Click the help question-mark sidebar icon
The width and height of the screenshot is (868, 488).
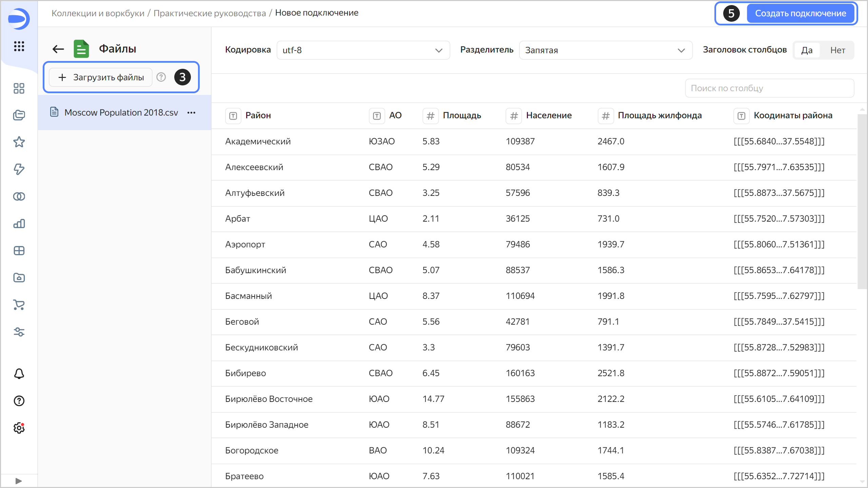click(x=19, y=401)
